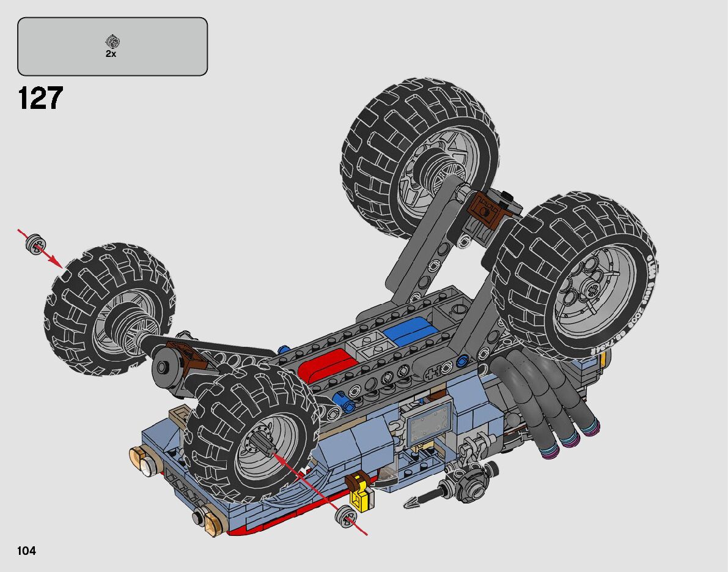This screenshot has height=572, width=728.
Task: Click the gray hatch panel on vehicle side
Action: coord(429,422)
